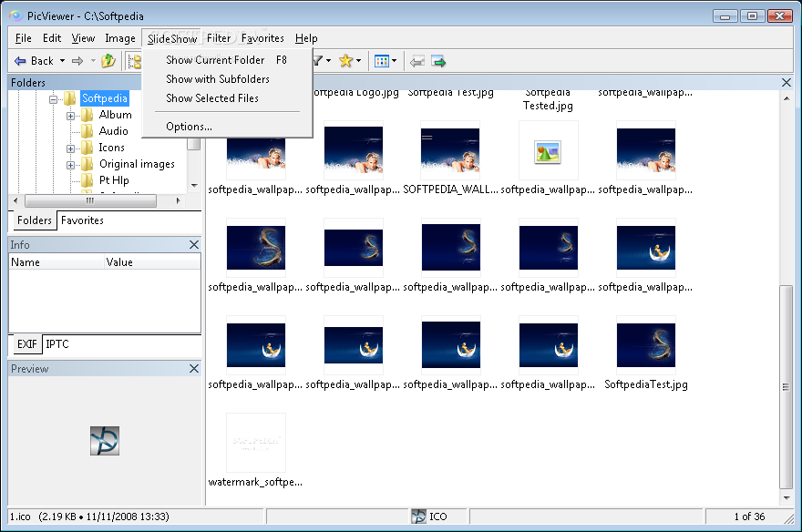Image resolution: width=802 pixels, height=532 pixels.
Task: Switch to the IPTC tab
Action: (x=57, y=344)
